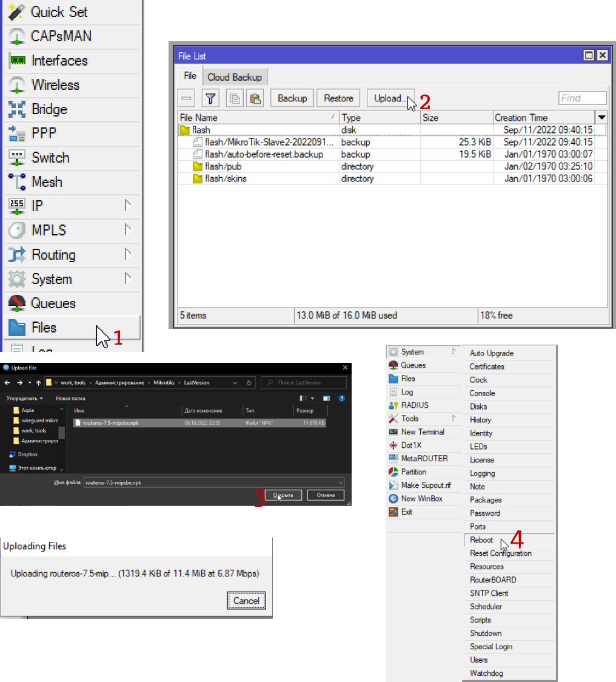Open Scheduler in System submenu
The height and width of the screenshot is (682, 616).
pos(509,606)
